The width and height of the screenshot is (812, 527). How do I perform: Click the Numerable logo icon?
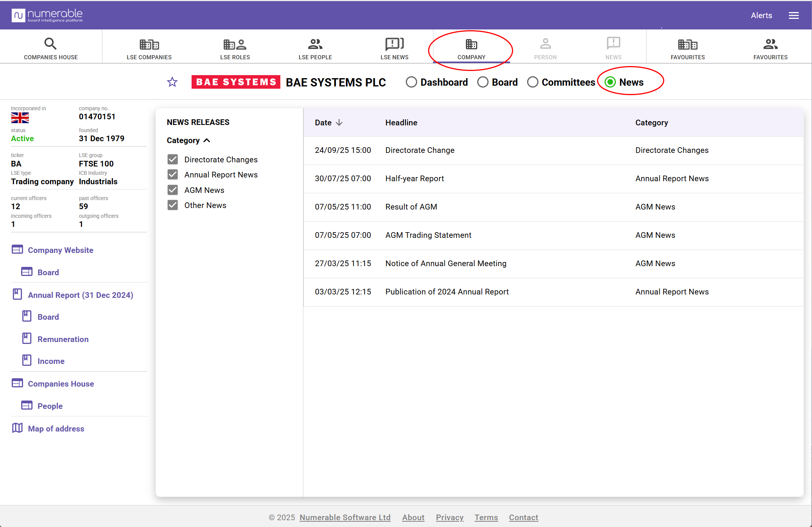(x=18, y=15)
